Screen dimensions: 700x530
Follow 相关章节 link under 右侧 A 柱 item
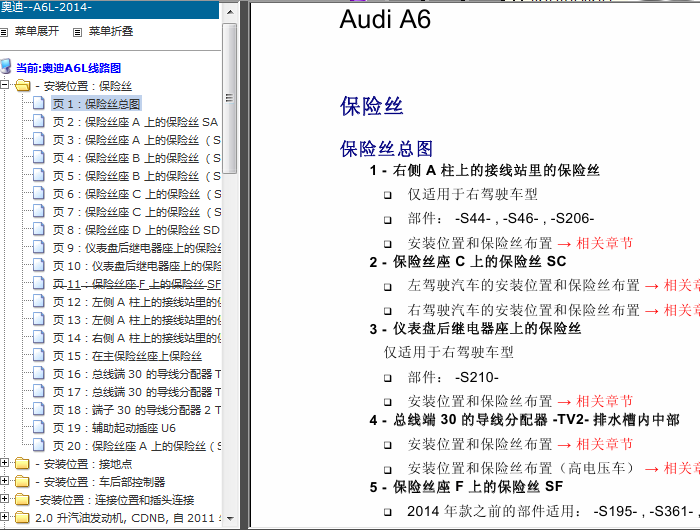tap(604, 243)
